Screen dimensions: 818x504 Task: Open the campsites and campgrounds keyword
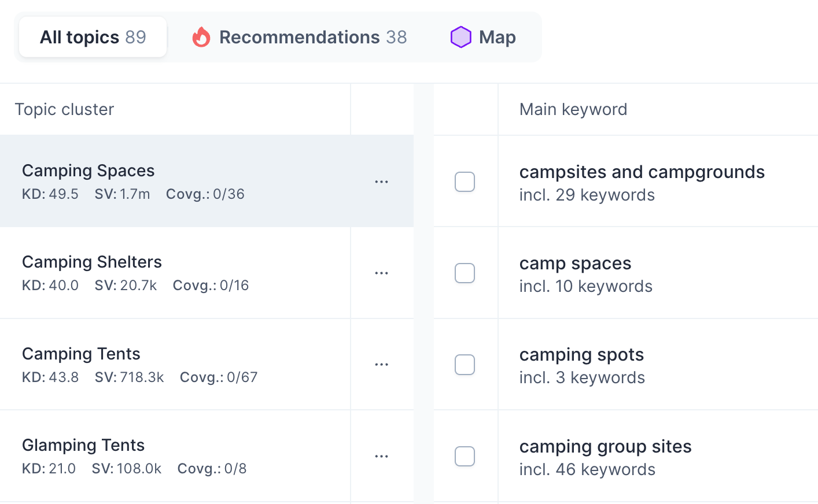pyautogui.click(x=642, y=172)
